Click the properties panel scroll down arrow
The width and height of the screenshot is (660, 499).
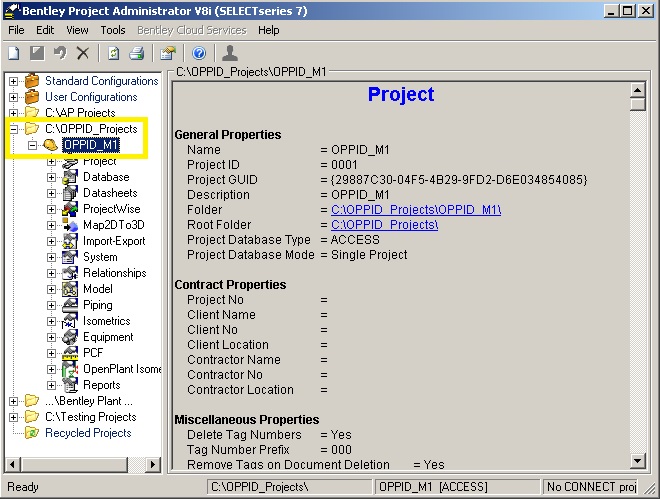point(638,461)
